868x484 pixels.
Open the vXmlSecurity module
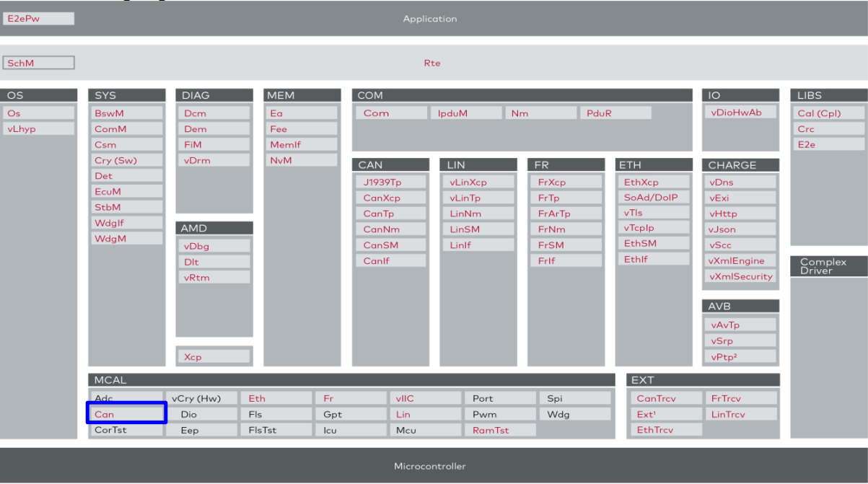(741, 276)
